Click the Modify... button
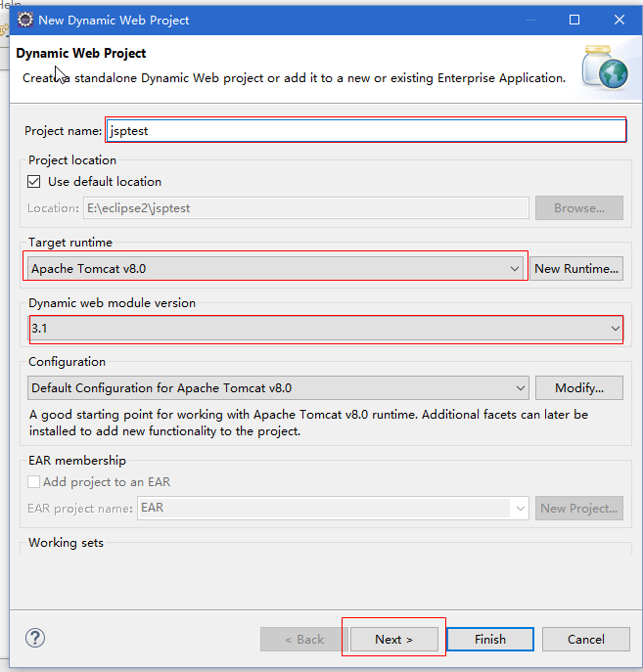 (579, 388)
